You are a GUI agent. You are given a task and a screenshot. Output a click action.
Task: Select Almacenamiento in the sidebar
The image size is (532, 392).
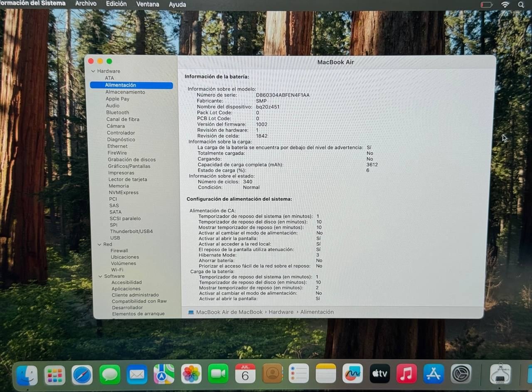pyautogui.click(x=125, y=92)
